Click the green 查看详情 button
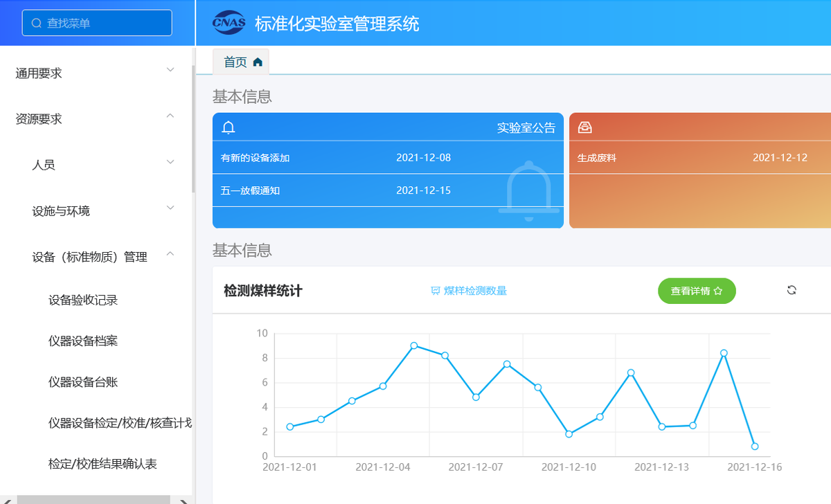The width and height of the screenshot is (831, 504). pos(696,291)
